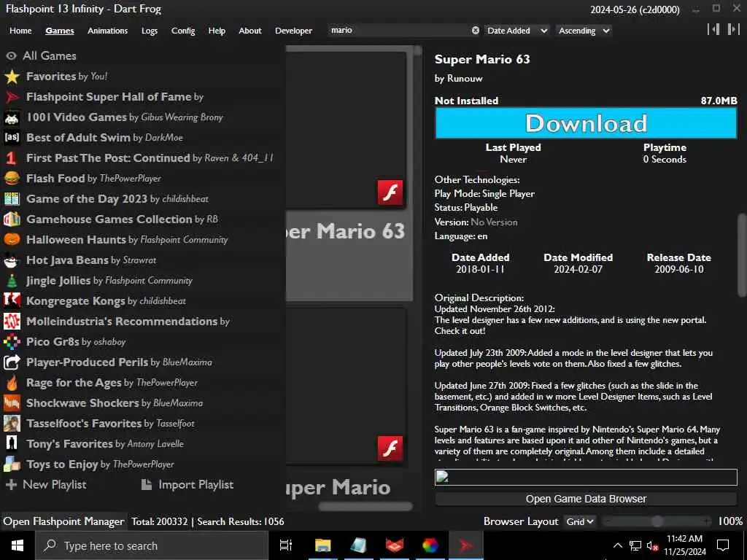Show hidden system tray icons
747x560 pixels.
point(617,545)
